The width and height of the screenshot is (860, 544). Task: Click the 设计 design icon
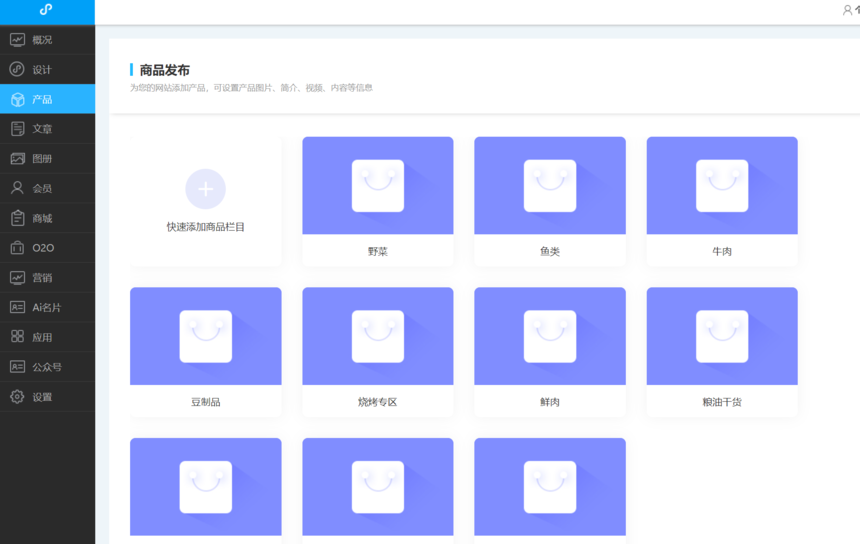point(18,69)
